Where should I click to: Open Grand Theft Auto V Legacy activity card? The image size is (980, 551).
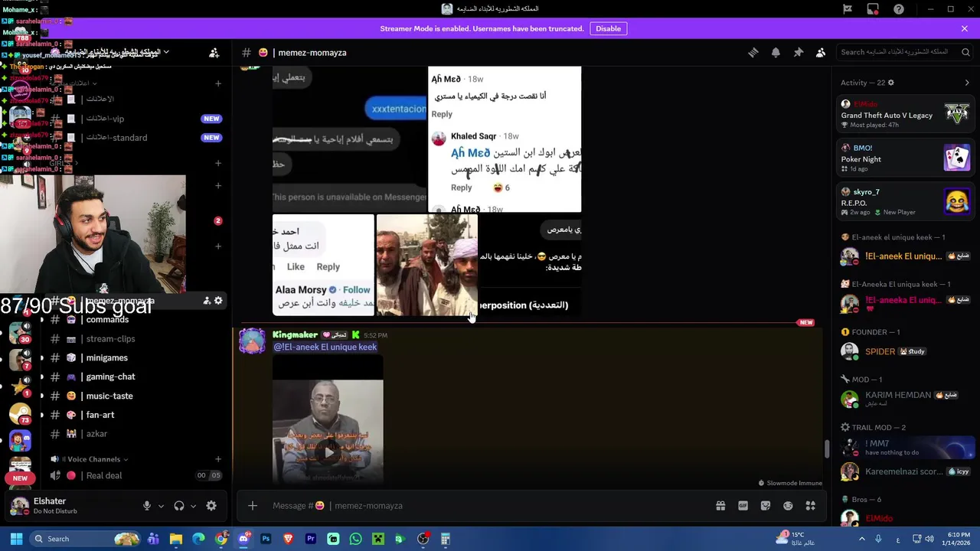904,114
